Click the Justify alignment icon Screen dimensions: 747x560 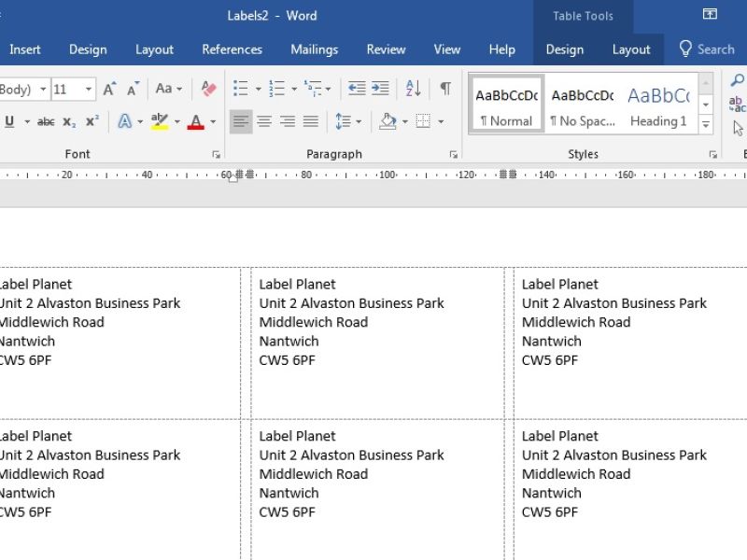(x=310, y=121)
